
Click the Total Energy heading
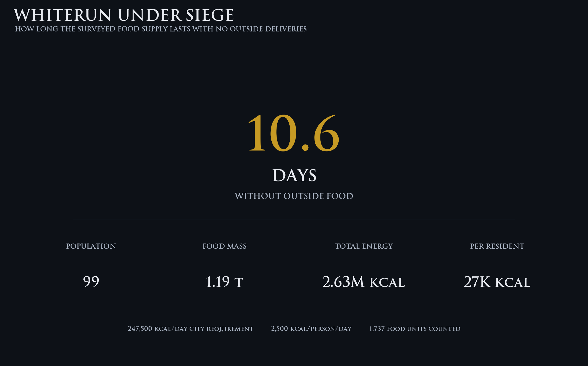point(364,246)
